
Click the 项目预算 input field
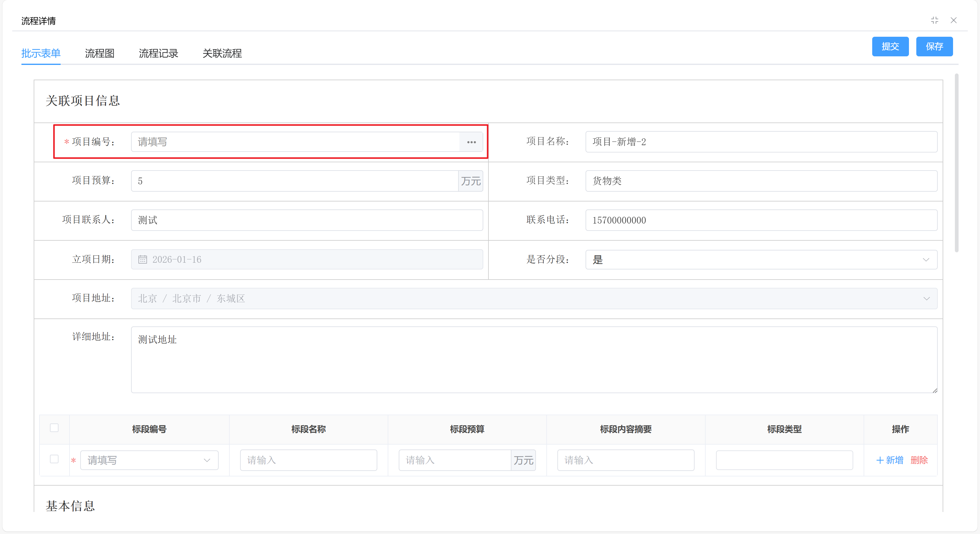pyautogui.click(x=295, y=181)
